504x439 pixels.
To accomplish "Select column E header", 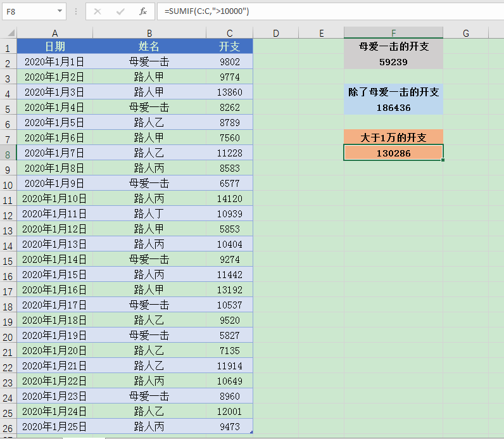I will pyautogui.click(x=321, y=33).
